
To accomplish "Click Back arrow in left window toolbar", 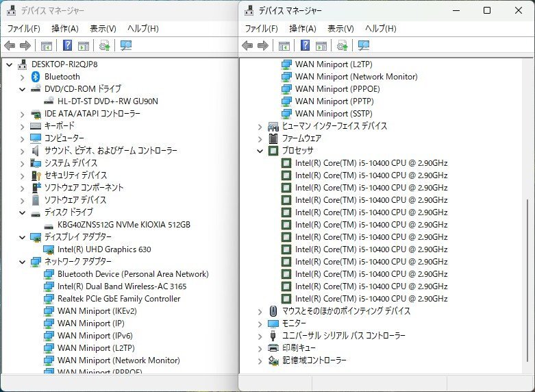I will (10, 45).
